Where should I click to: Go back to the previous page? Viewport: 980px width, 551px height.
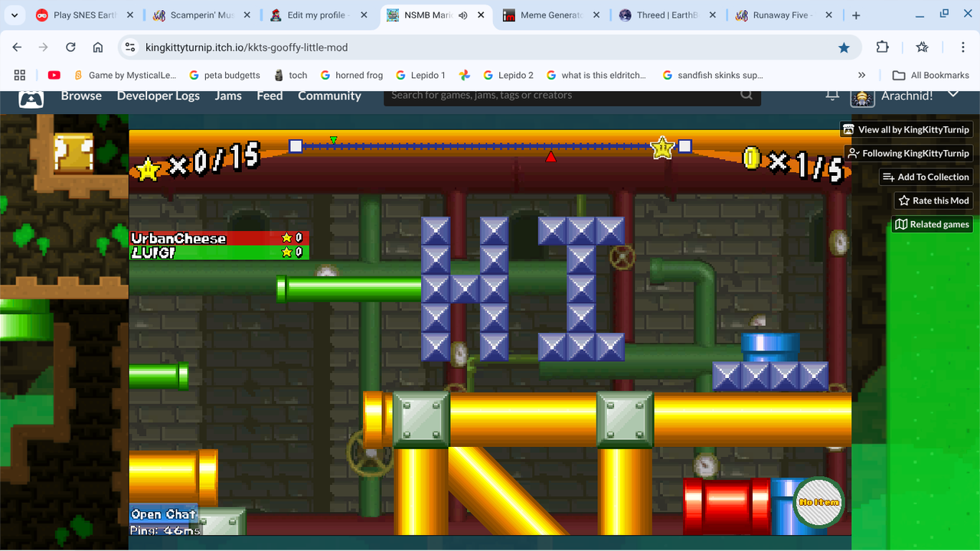point(17,47)
